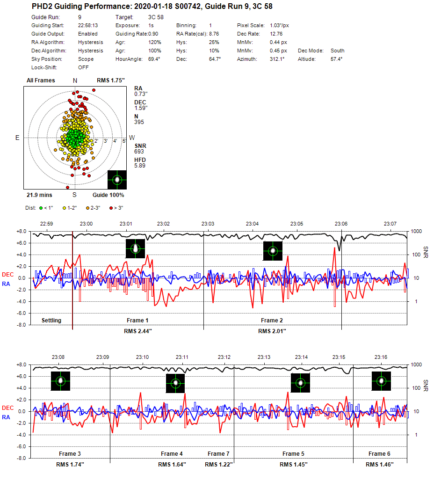Click the 'Frame 4' segment label

click(x=172, y=454)
